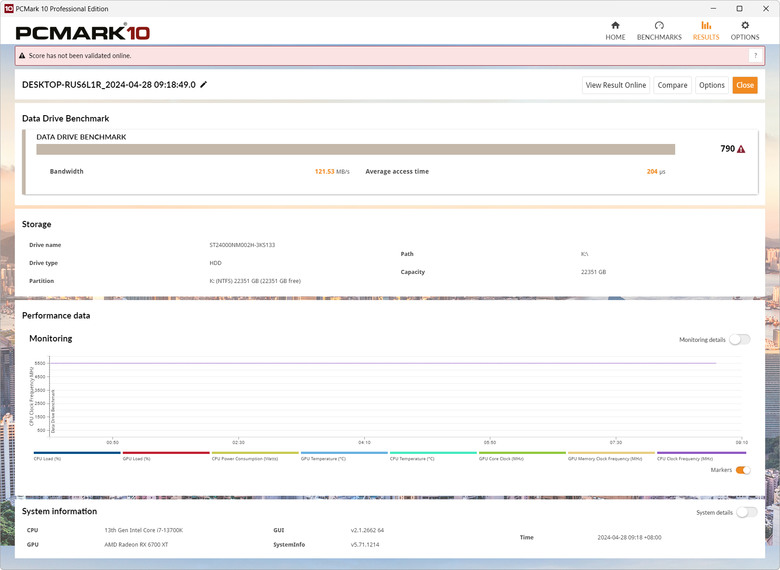This screenshot has width=780, height=570.
Task: Click the warning icon in the validation banner
Action: [22, 56]
